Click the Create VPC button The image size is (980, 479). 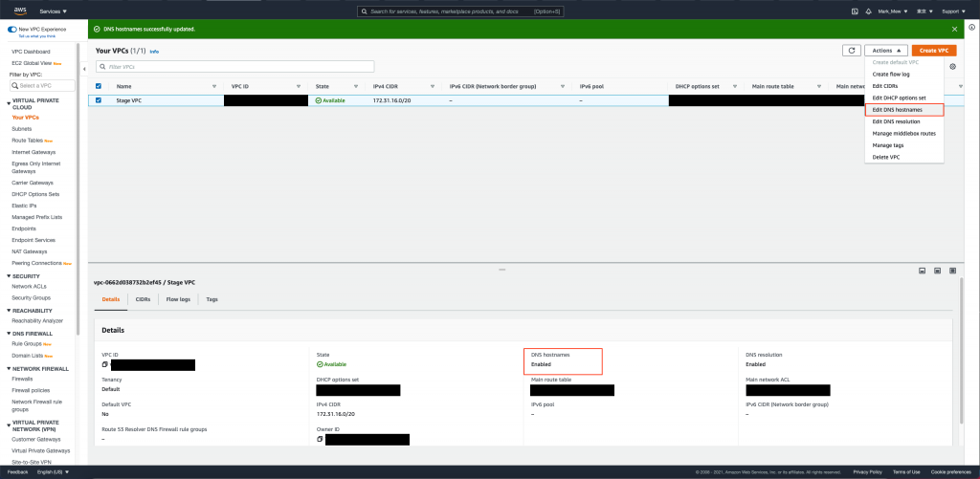point(934,51)
